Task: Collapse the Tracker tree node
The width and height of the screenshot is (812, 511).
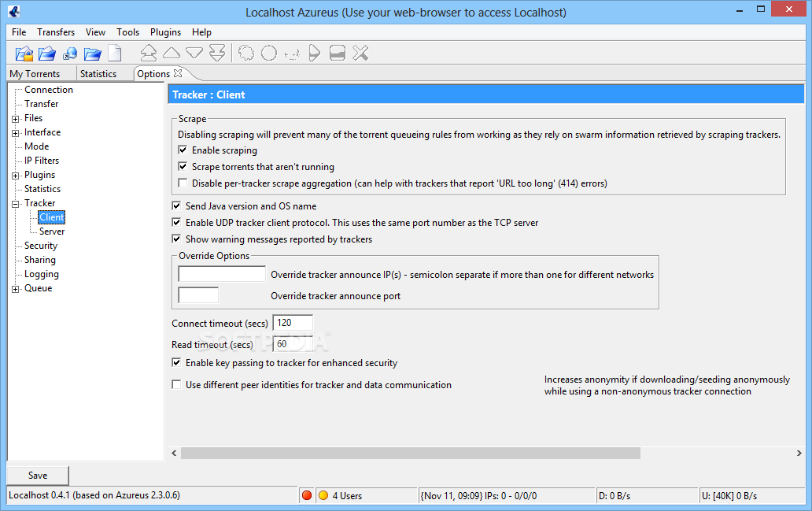Action: (16, 204)
